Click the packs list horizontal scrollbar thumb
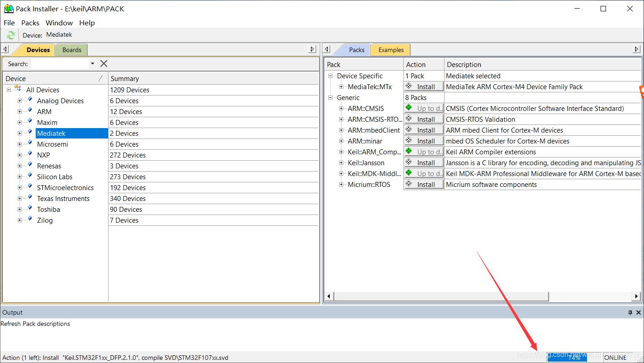 (441, 296)
